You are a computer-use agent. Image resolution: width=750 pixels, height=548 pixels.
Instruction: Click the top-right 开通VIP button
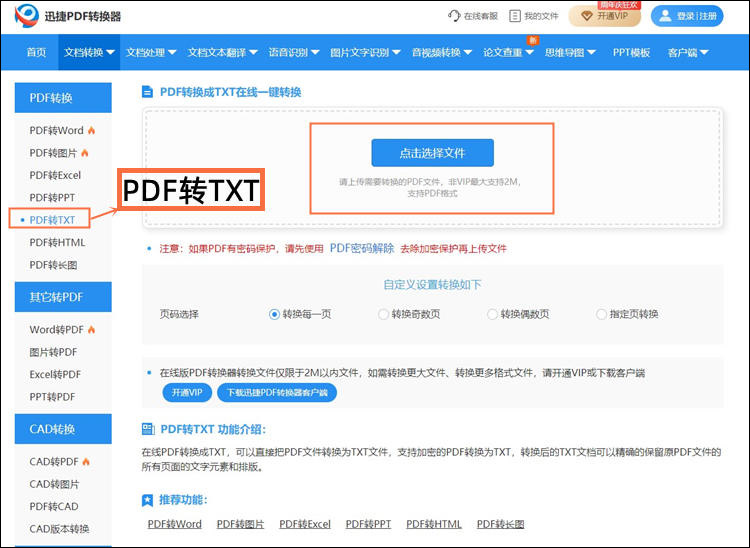[x=605, y=16]
